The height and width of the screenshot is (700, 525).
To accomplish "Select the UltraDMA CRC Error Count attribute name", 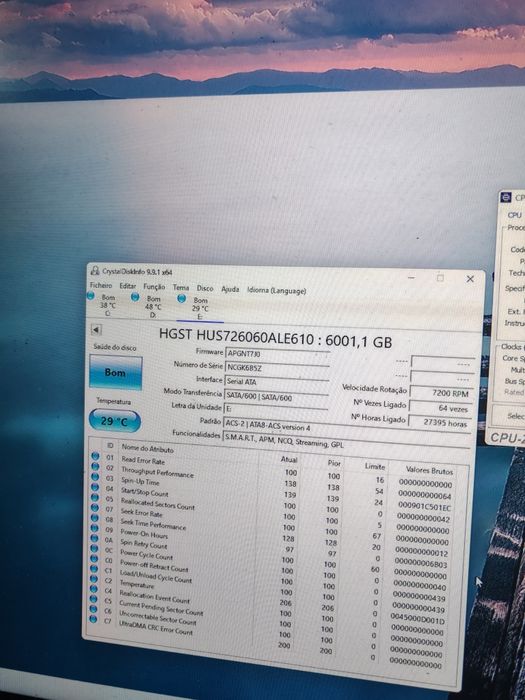I will pos(155,627).
